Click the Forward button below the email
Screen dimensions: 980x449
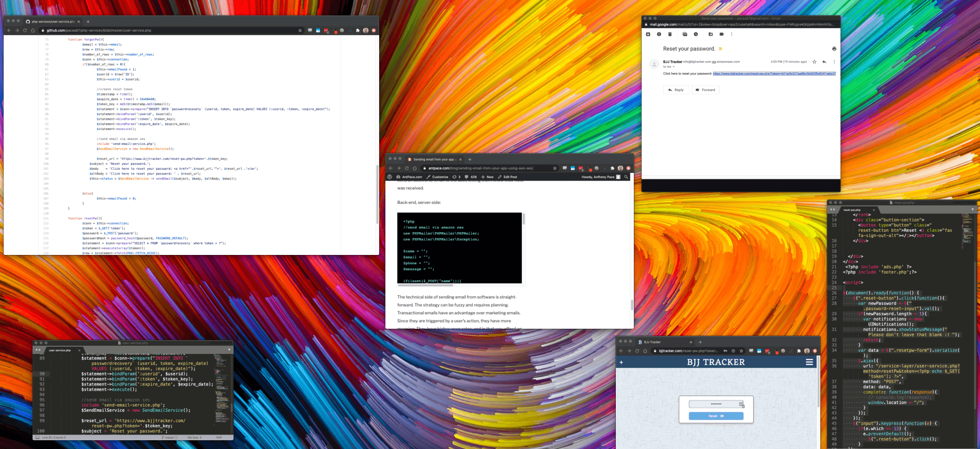point(705,90)
